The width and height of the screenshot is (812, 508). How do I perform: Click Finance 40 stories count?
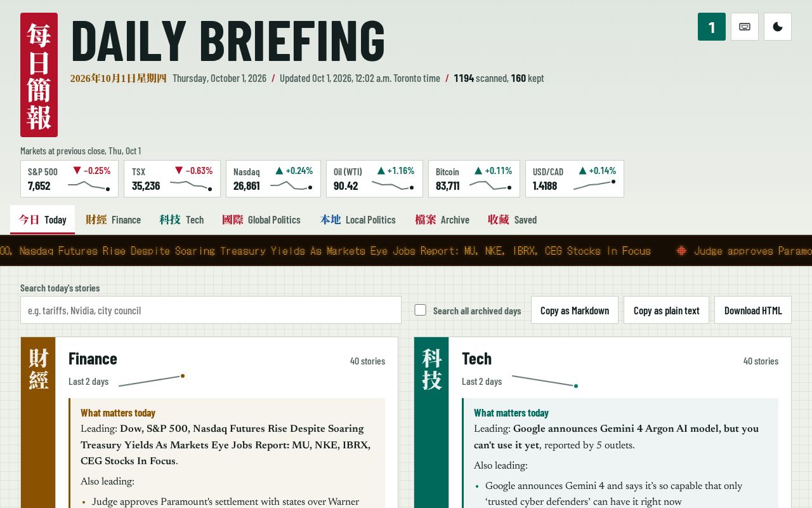tap(367, 361)
